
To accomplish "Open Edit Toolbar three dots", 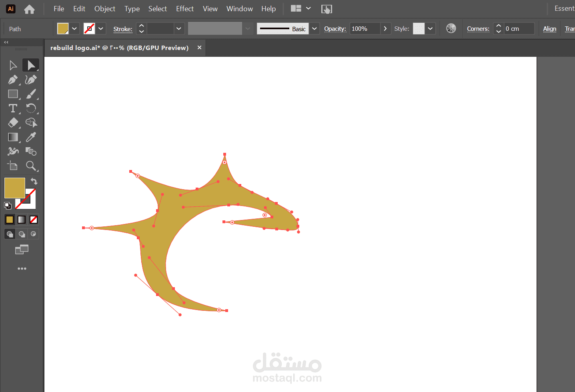I will (x=22, y=268).
